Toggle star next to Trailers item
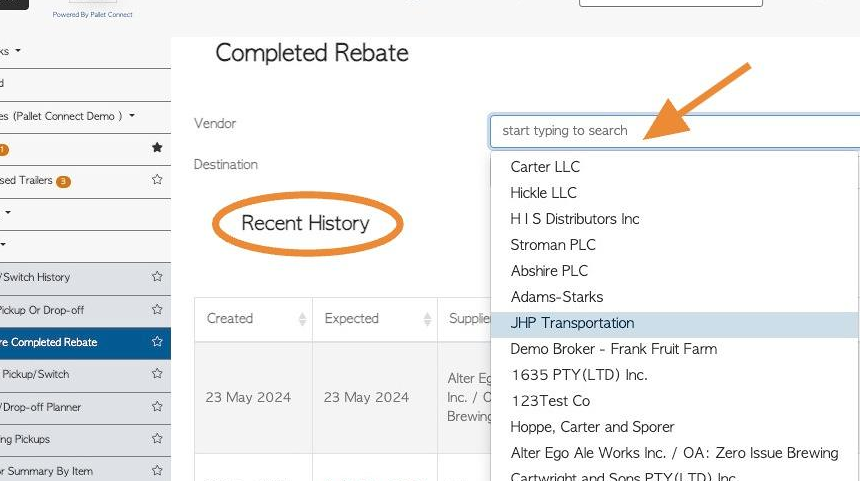This screenshot has height=481, width=860. (157, 180)
